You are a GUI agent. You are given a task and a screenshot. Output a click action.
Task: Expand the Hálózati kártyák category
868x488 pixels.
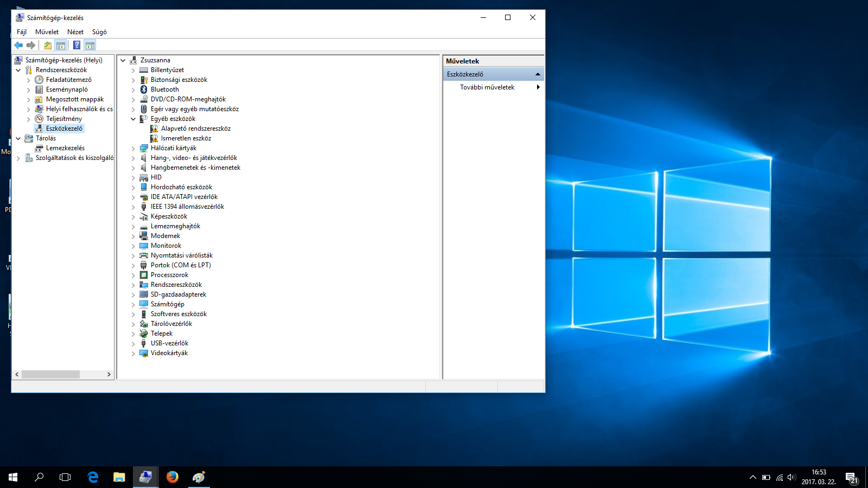pyautogui.click(x=133, y=148)
